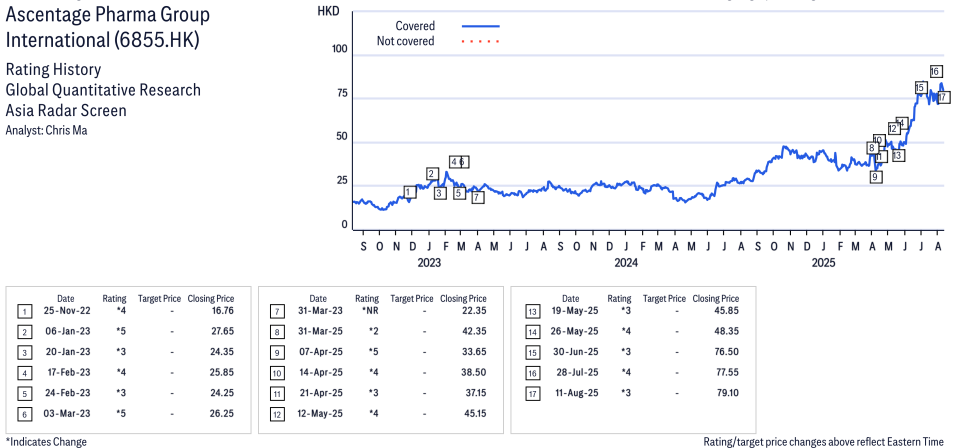Click the table box numbered 4 beside 17-Feb-23

click(x=24, y=374)
